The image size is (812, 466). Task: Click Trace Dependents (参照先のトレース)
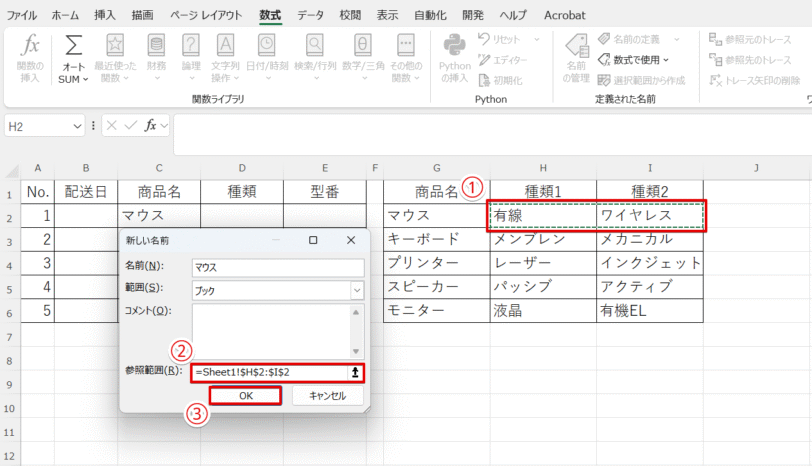pyautogui.click(x=750, y=60)
